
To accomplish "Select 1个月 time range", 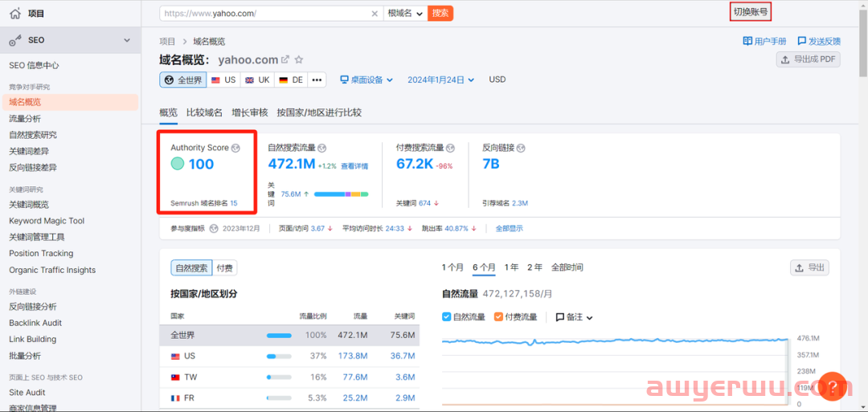I will tap(452, 267).
